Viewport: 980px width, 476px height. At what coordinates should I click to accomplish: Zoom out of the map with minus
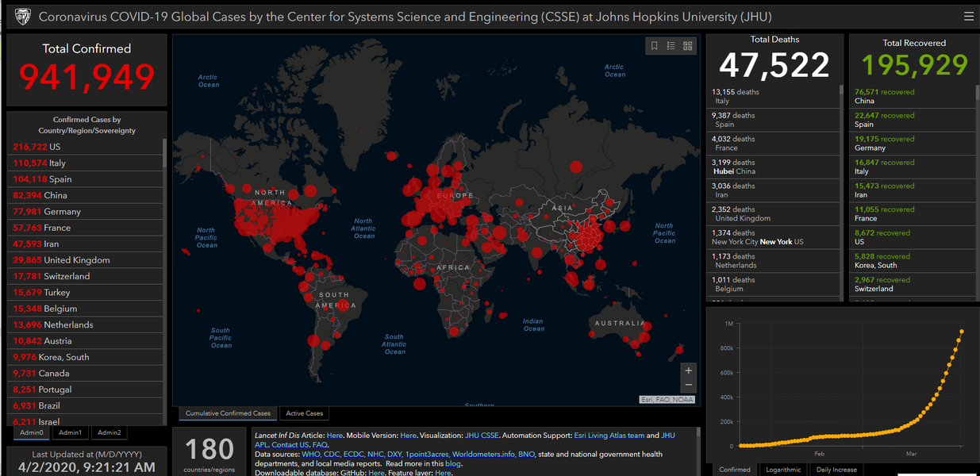[x=688, y=385]
